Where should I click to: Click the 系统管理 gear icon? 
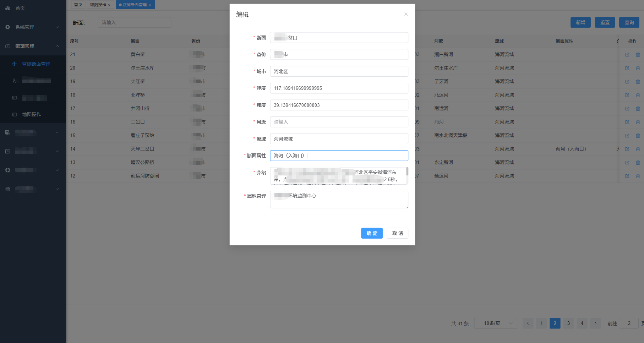click(8, 27)
